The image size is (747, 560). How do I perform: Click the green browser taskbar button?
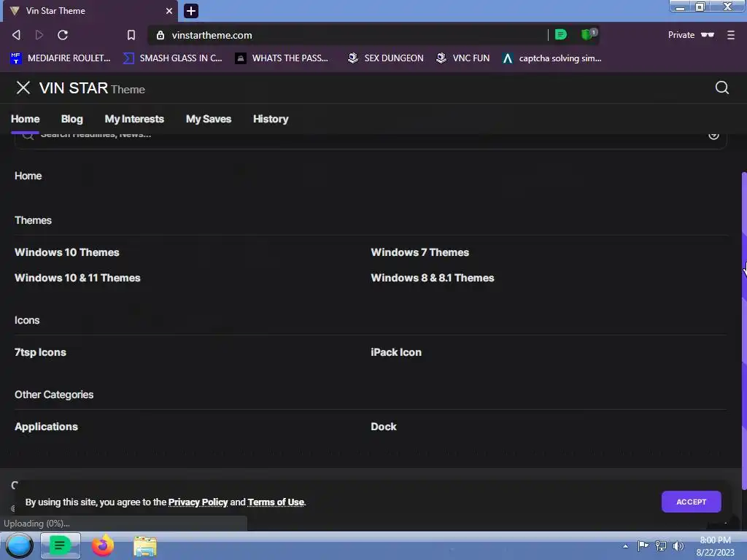click(x=60, y=545)
